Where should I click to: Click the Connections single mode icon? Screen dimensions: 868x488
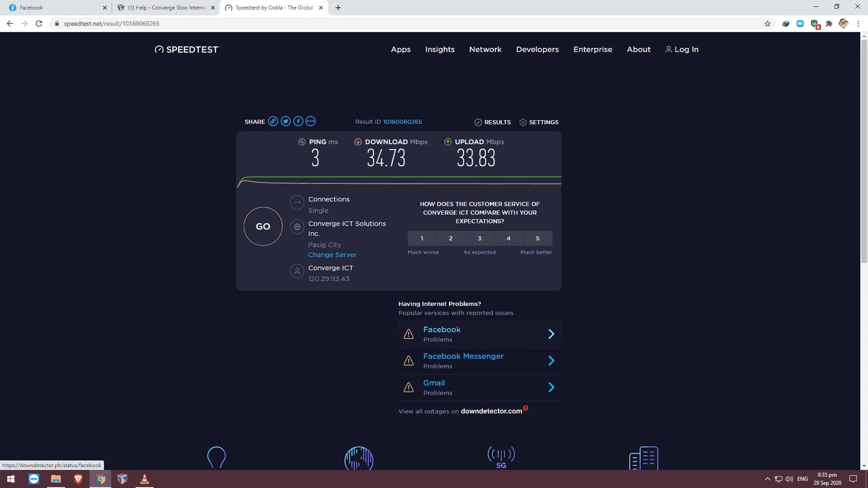click(x=297, y=202)
